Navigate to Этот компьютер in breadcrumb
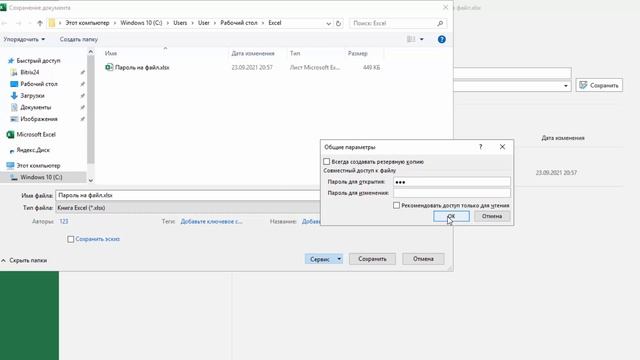Viewport: 640px width, 360px height. tap(87, 23)
